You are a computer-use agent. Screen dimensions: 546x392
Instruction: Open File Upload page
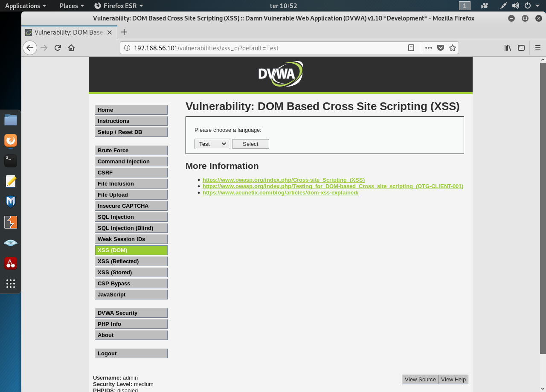(131, 195)
